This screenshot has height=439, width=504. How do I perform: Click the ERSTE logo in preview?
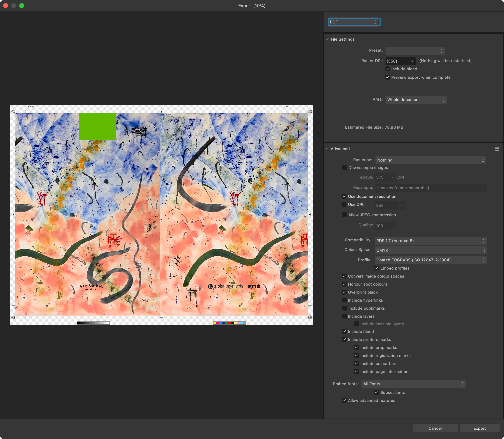click(x=254, y=286)
